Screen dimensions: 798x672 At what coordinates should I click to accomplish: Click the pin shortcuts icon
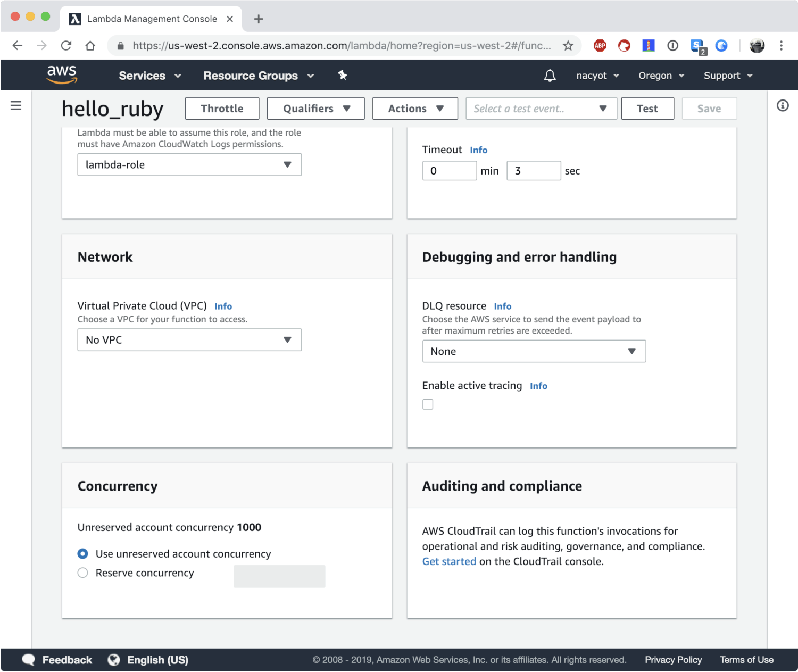343,75
